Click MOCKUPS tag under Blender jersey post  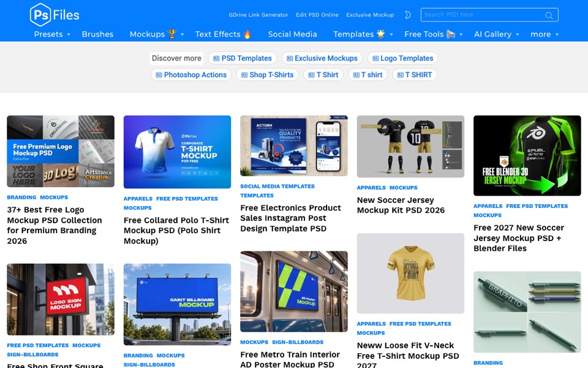coord(488,215)
